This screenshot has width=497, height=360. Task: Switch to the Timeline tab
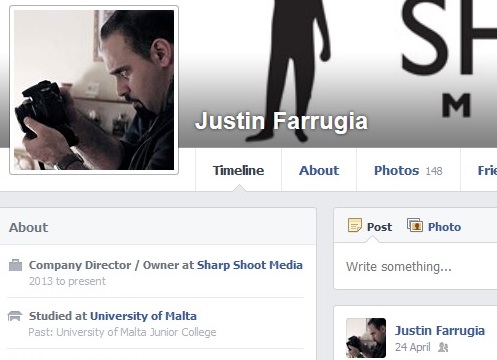tap(238, 170)
